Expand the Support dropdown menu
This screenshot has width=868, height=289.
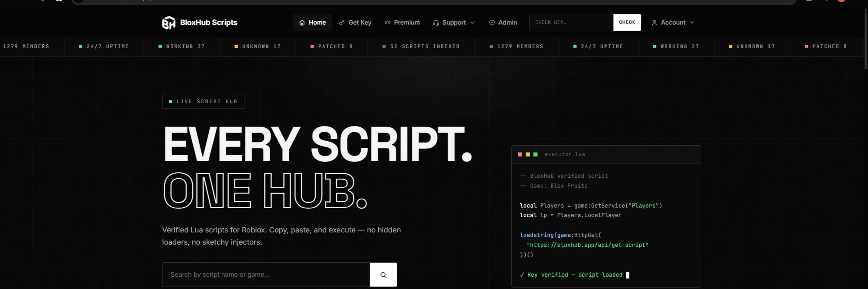[x=454, y=22]
